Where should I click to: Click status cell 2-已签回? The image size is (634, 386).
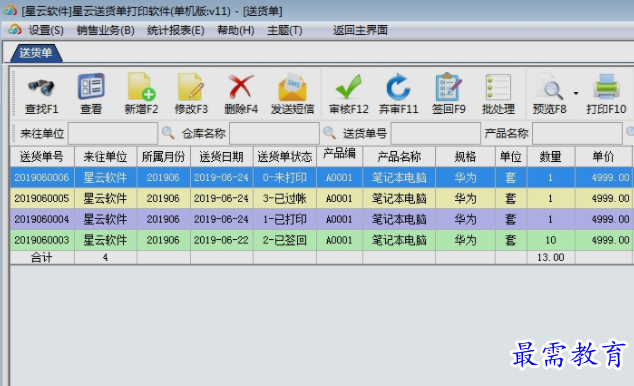[x=285, y=240]
